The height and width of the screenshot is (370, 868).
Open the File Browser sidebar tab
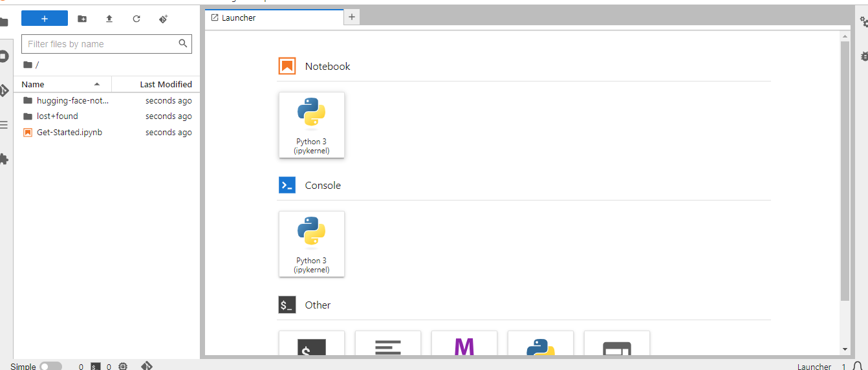click(4, 22)
